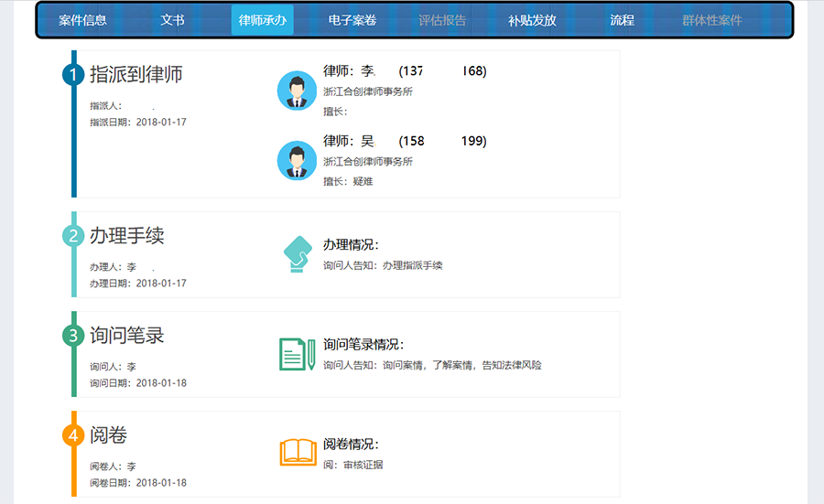824x504 pixels.
Task: Click the 阅卷情况: label
Action: 351,445
